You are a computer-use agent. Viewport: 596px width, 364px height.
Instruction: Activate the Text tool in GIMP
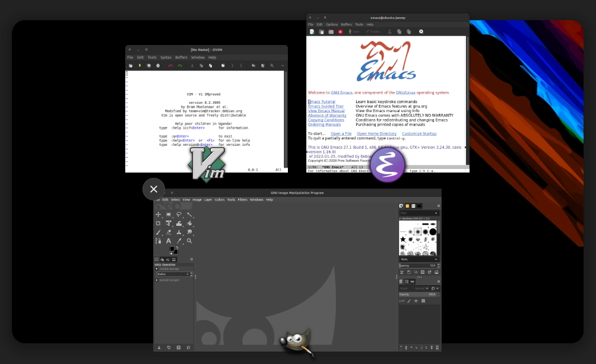click(169, 241)
